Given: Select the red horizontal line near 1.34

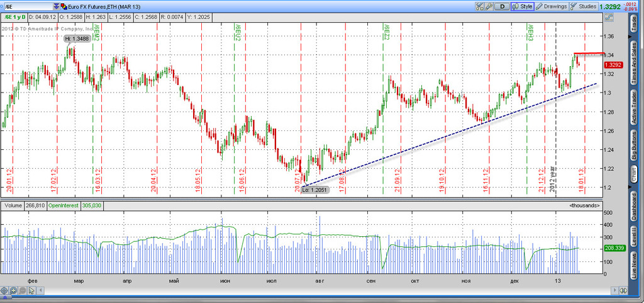Looking at the screenshot, I should 589,54.
